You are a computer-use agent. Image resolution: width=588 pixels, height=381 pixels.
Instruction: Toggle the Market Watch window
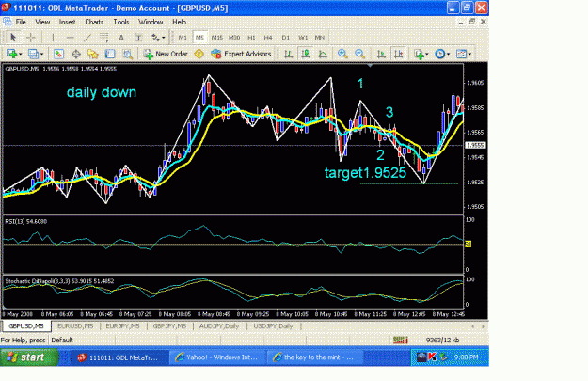point(58,54)
